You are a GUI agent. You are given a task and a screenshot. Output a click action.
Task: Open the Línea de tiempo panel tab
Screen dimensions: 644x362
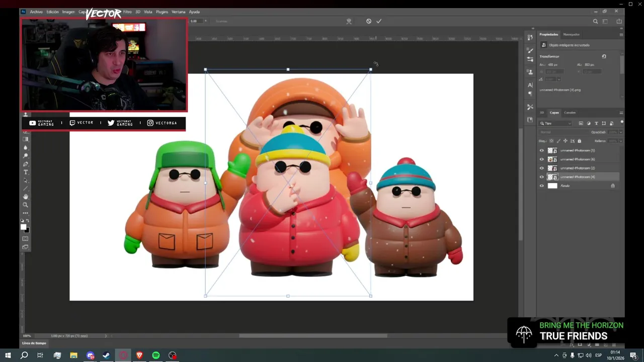pyautogui.click(x=34, y=343)
